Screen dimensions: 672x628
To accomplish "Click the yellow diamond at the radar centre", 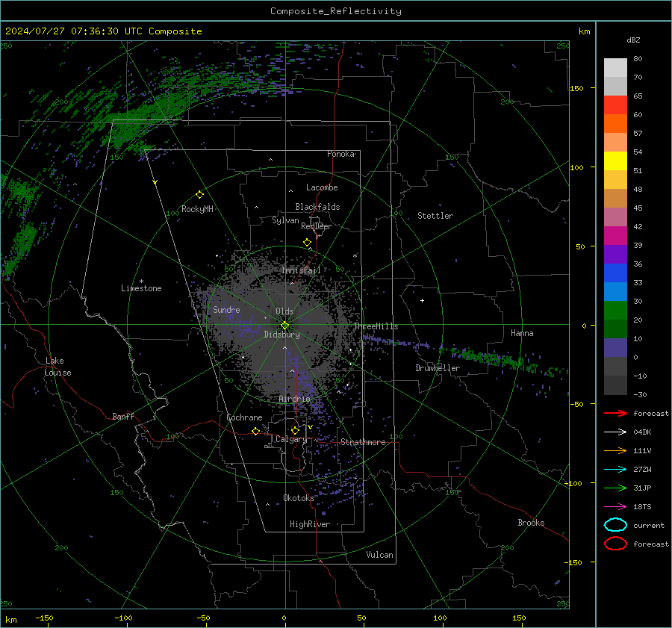I will pos(284,326).
